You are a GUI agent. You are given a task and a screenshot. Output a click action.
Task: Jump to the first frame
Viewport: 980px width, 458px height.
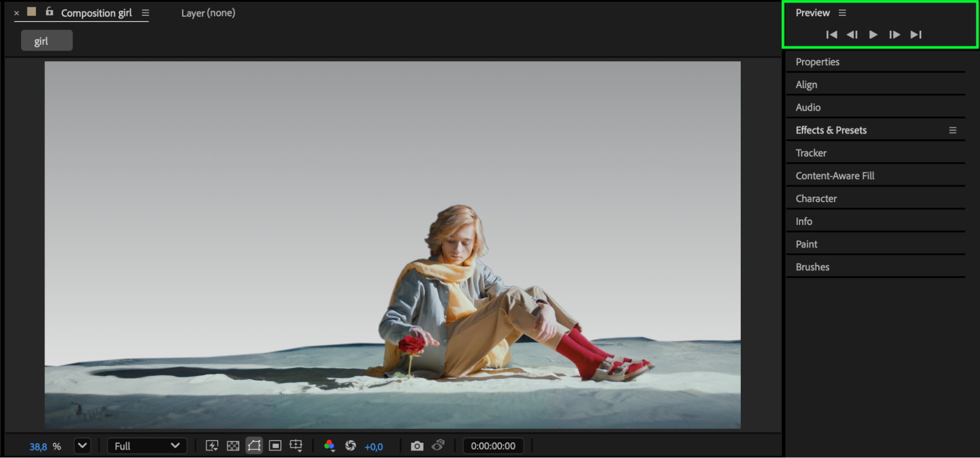point(831,34)
